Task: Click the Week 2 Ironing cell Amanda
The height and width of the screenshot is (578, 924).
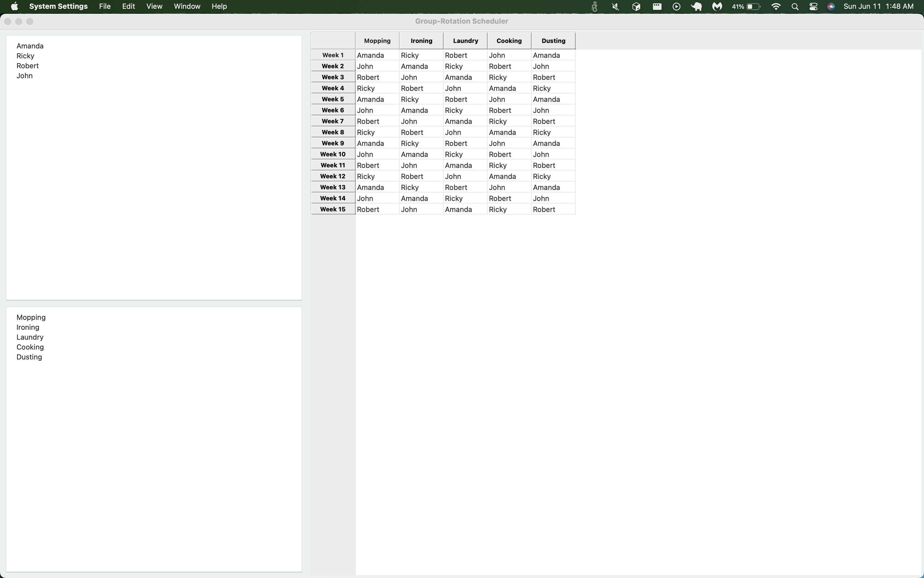Action: coord(421,67)
